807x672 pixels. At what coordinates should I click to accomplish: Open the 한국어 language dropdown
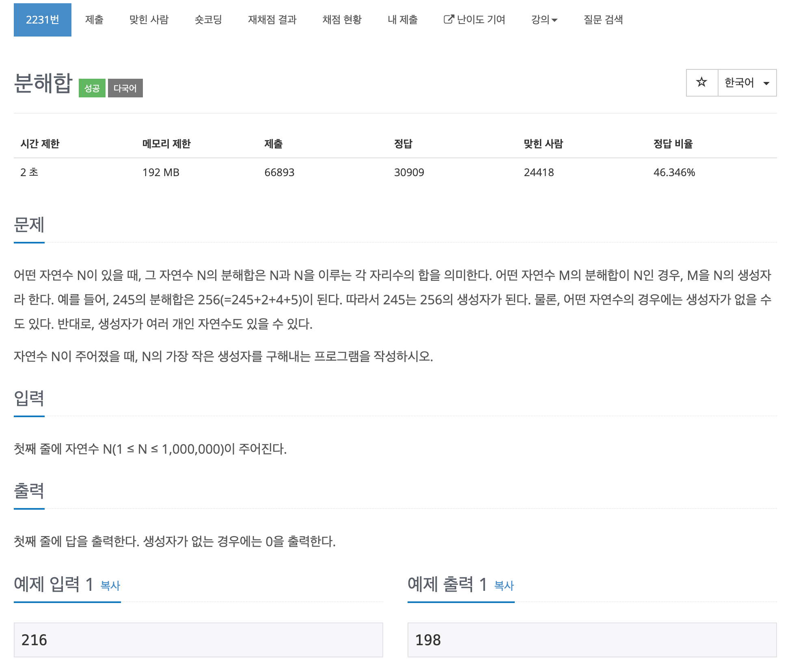click(x=747, y=82)
